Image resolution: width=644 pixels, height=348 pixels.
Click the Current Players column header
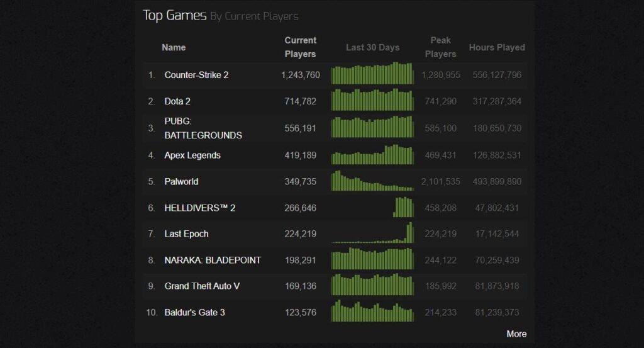pyautogui.click(x=300, y=47)
